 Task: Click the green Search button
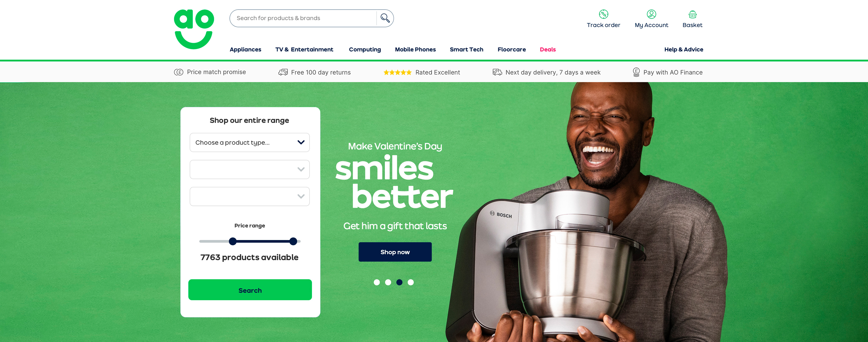[250, 290]
